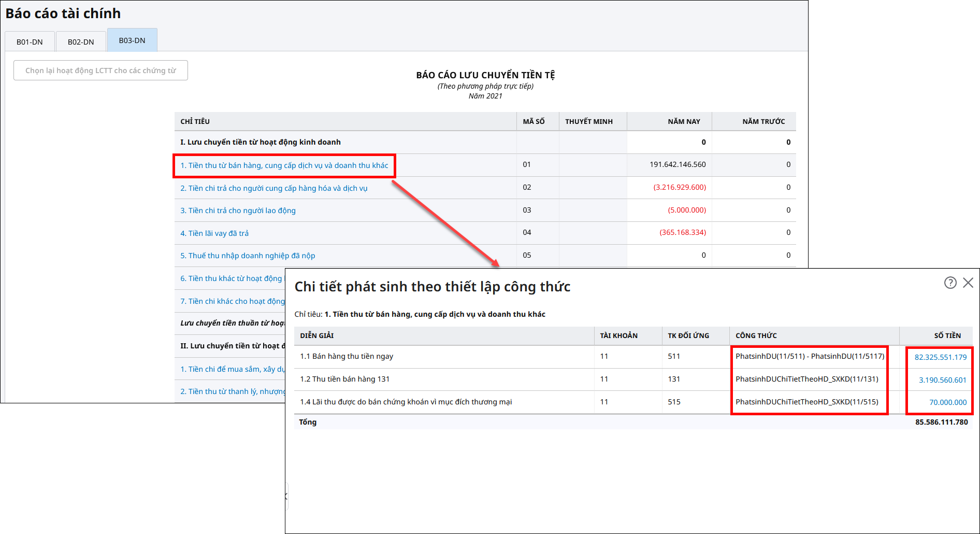
Task: Click 'Chọn lại hoạt động LCTT' button
Action: (x=100, y=71)
